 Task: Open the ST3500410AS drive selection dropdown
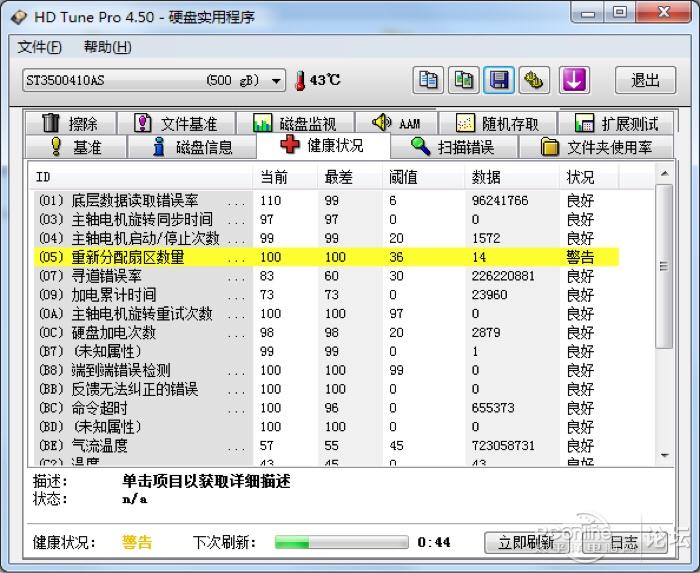(x=154, y=80)
